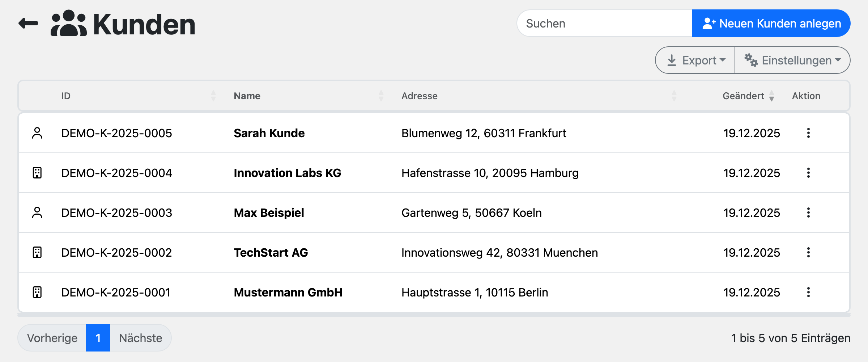Open the three-dot menu for Innovation Labs KG
This screenshot has height=362, width=868.
[x=808, y=173]
